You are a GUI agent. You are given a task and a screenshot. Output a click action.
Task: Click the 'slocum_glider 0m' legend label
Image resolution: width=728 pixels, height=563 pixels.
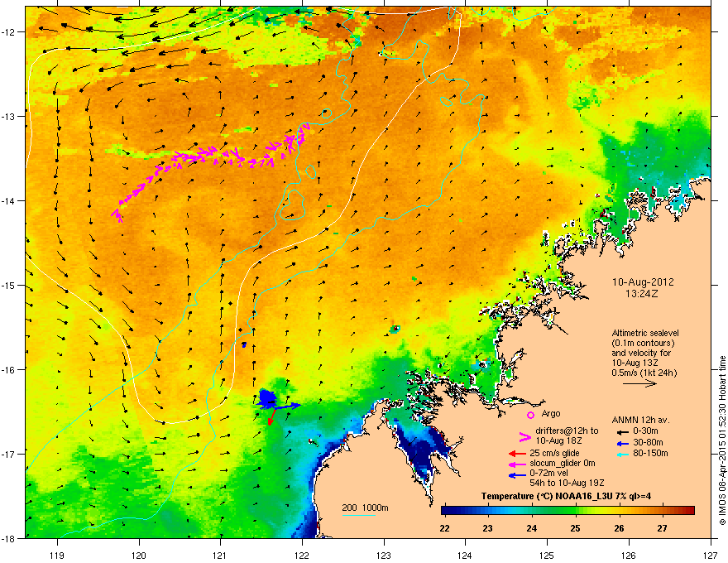563,463
